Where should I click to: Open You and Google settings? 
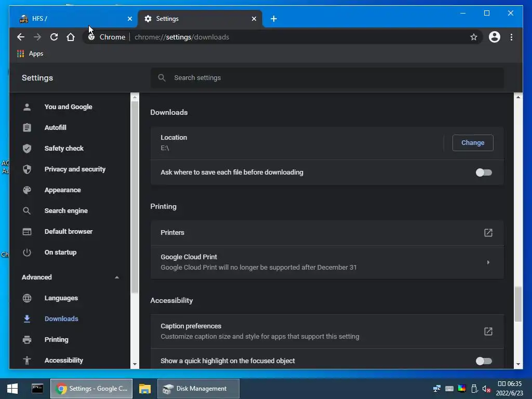[68, 107]
